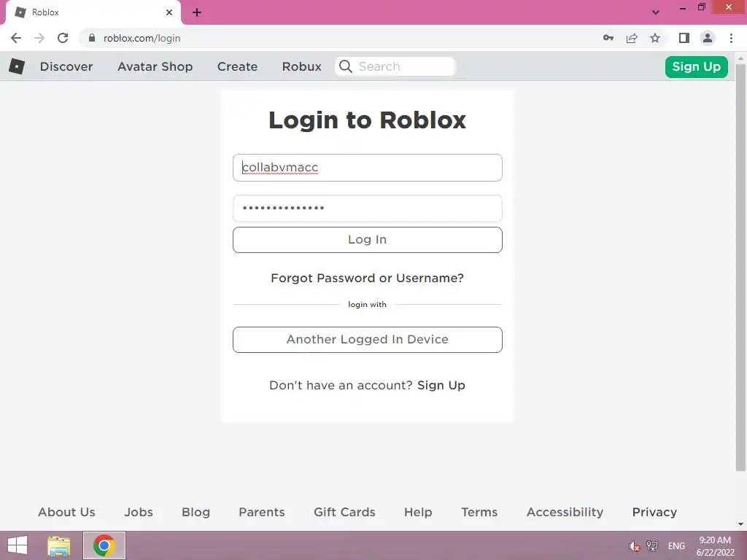
Task: Click the padlock site info icon
Action: (92, 38)
